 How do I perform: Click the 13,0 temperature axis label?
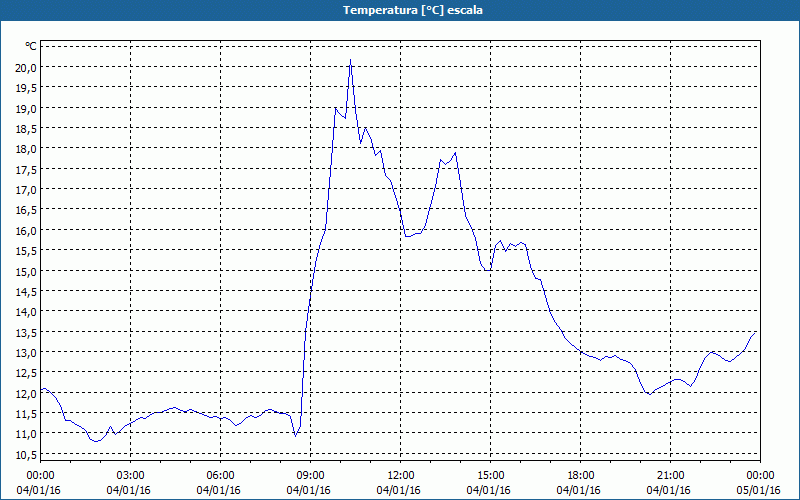pyautogui.click(x=27, y=353)
